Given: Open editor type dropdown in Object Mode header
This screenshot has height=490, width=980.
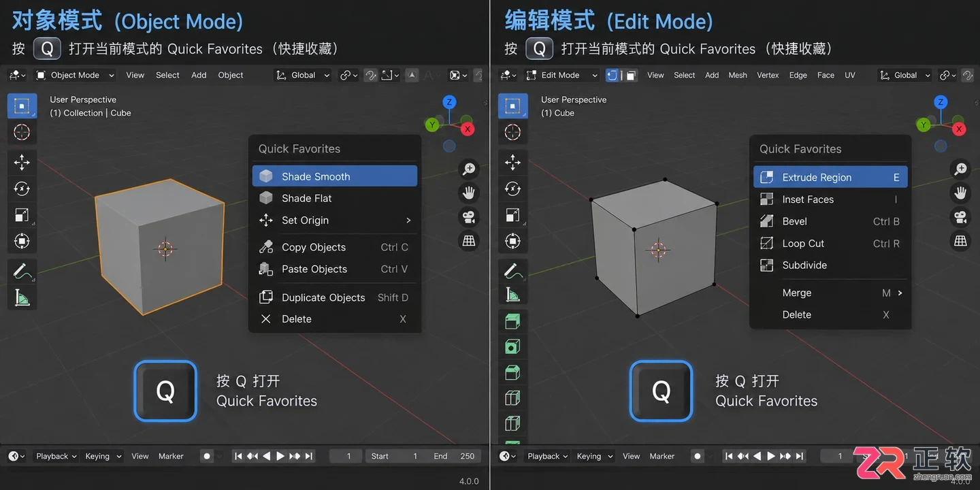Looking at the screenshot, I should click(16, 75).
